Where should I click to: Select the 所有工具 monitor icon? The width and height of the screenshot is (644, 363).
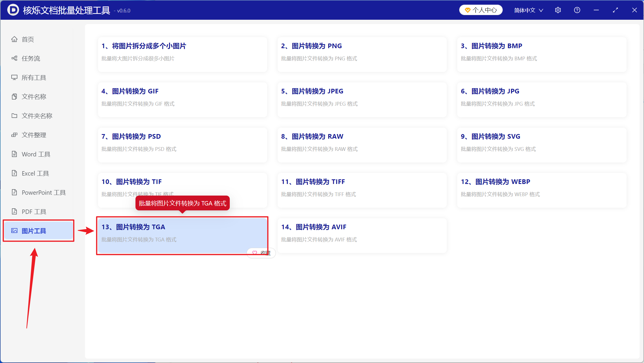[x=14, y=77]
